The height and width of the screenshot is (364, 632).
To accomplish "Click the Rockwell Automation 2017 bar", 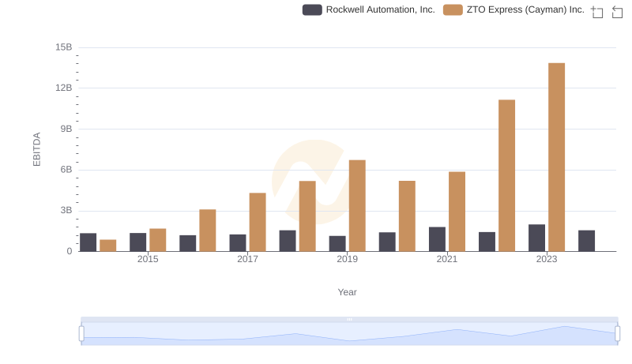I will pos(238,243).
